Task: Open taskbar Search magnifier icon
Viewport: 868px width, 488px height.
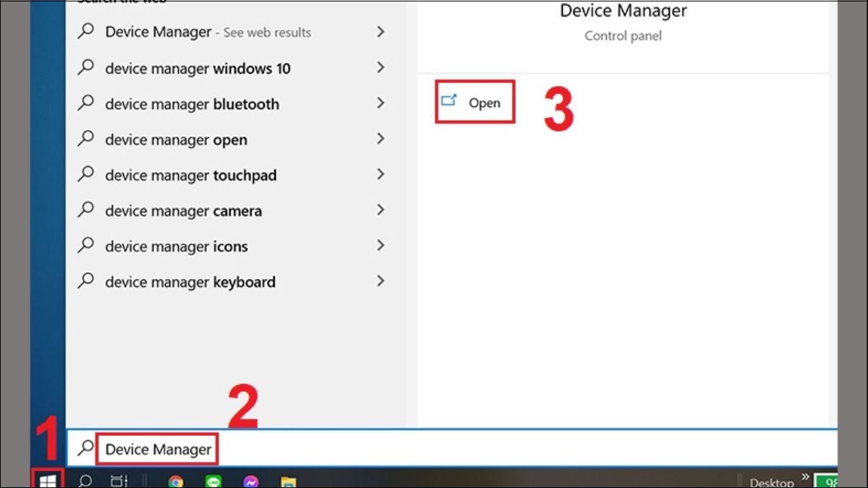Action: [85, 481]
